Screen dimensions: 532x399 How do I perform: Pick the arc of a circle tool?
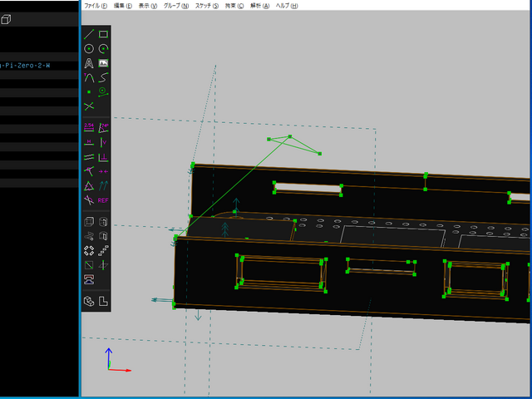click(x=104, y=49)
